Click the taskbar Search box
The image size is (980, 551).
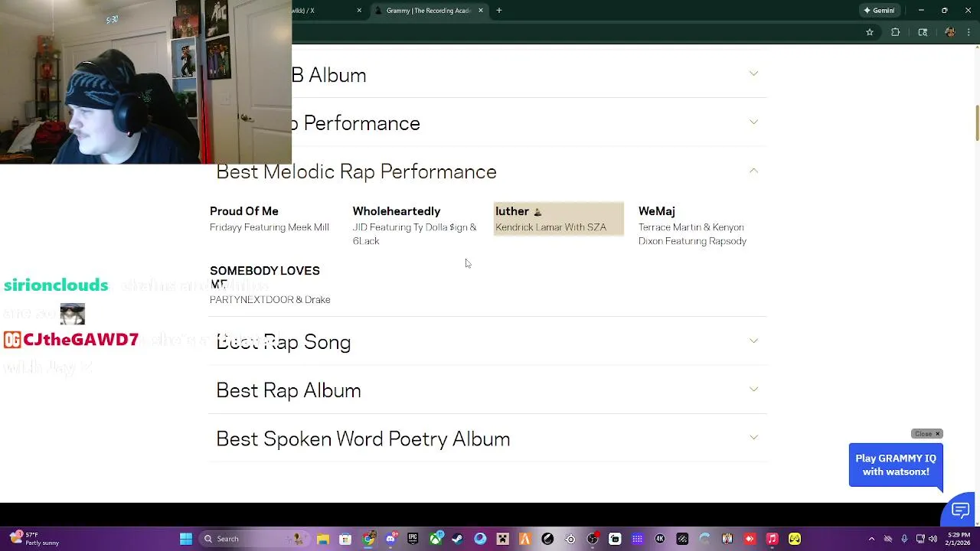point(253,539)
